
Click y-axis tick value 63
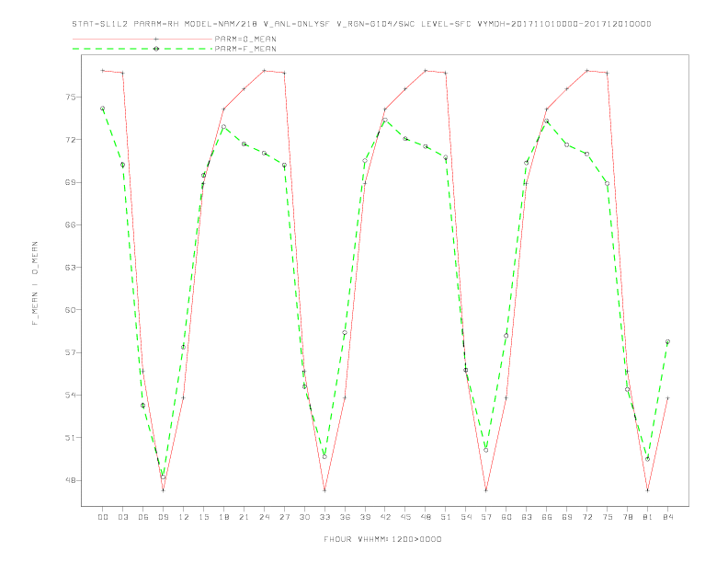pyautogui.click(x=70, y=267)
